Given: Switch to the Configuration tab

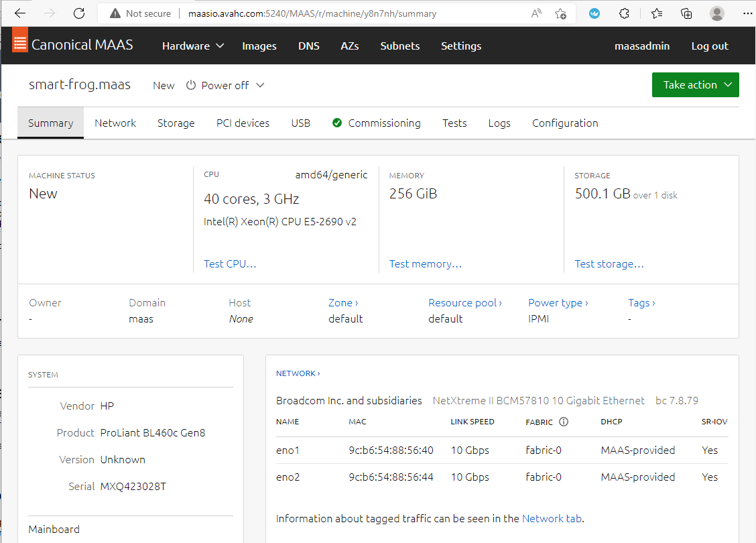Looking at the screenshot, I should pos(565,123).
